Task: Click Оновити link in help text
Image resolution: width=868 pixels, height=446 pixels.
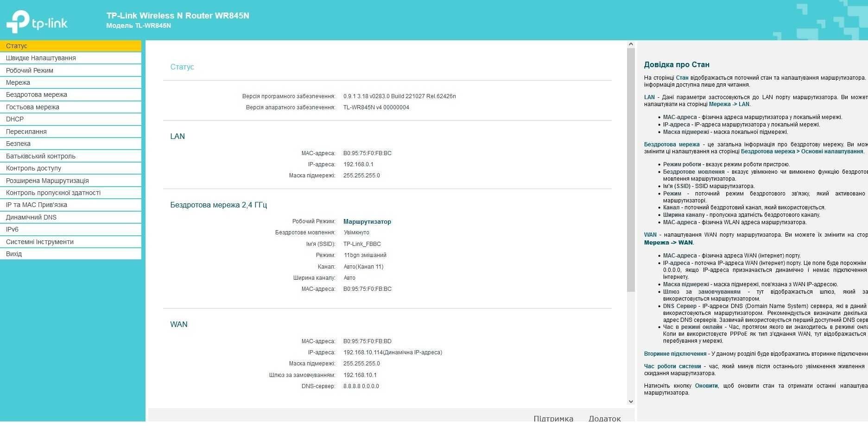Action: click(x=706, y=386)
